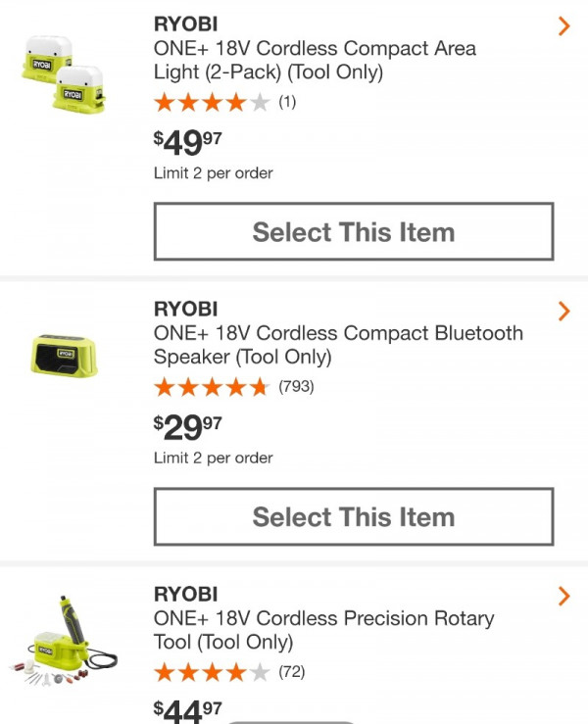Open Rotary Tool star rating
Screen dimensions: 588x724
212,672
